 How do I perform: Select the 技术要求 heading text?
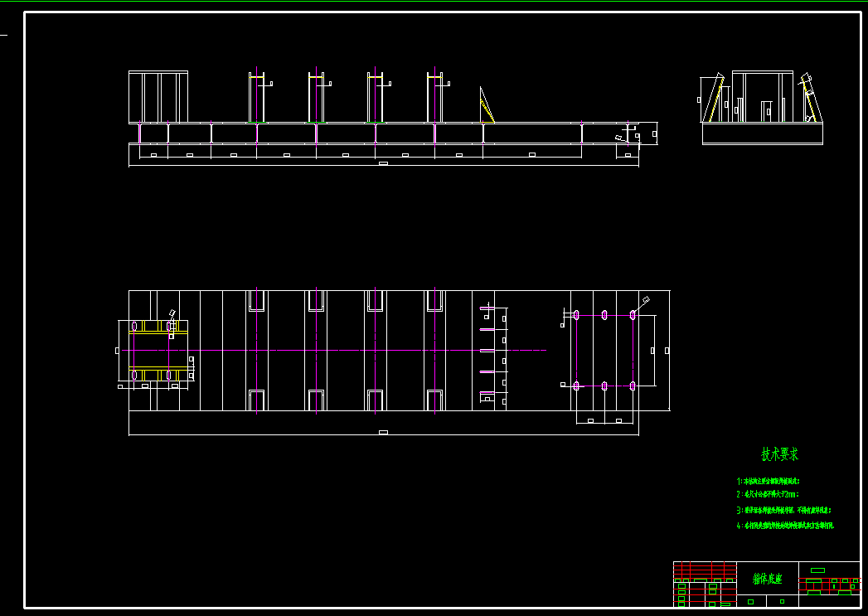click(x=779, y=455)
